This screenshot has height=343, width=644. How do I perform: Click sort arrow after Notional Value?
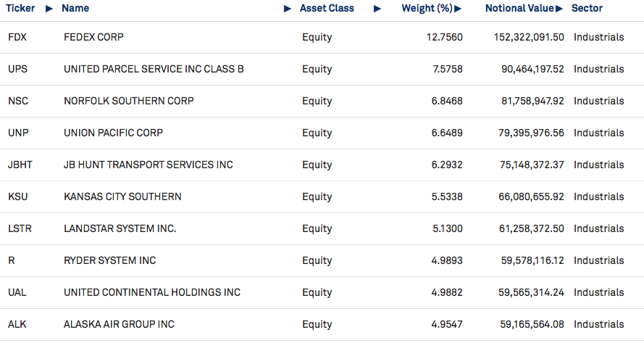tap(559, 9)
